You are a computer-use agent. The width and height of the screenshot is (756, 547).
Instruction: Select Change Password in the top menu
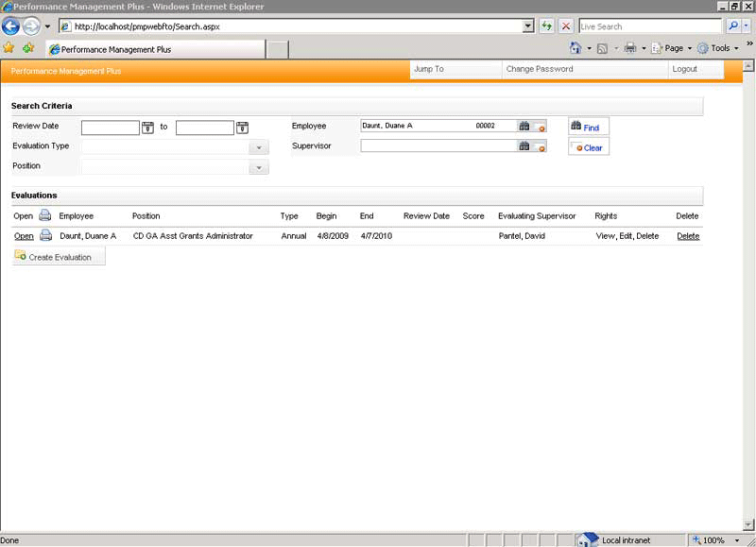[x=539, y=69]
